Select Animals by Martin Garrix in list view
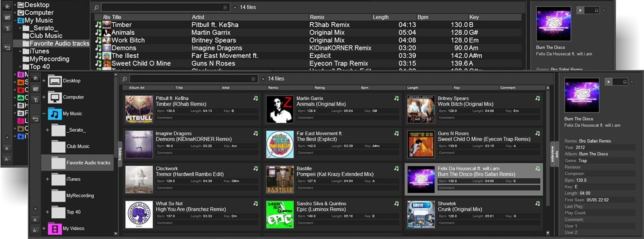Viewport: 644px width, 239px height. [123, 33]
